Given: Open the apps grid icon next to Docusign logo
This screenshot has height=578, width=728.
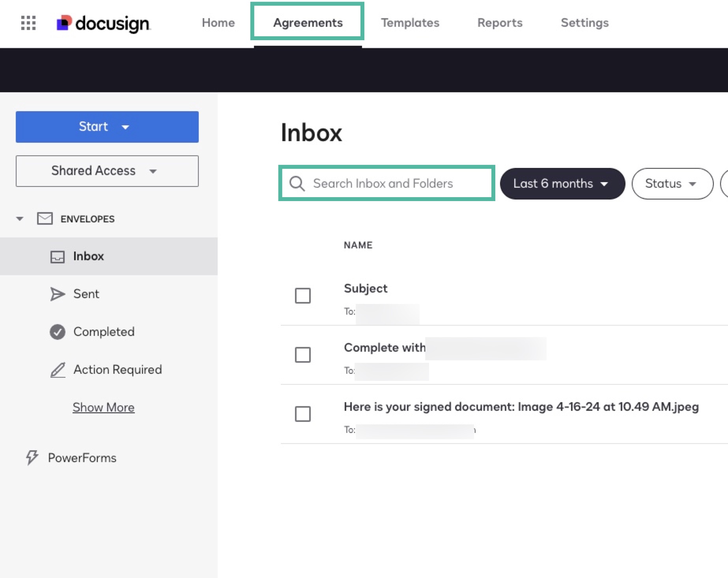Looking at the screenshot, I should coord(28,23).
